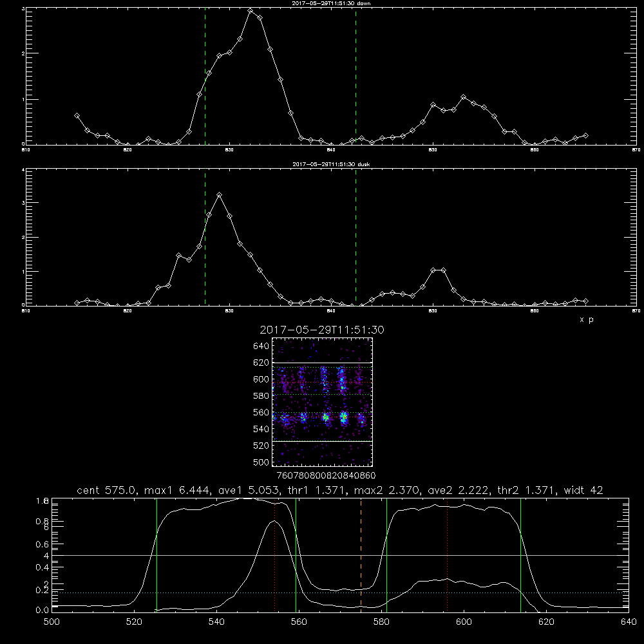
Task: Click the bottom plot x-axis label 580
Action: coord(381,622)
